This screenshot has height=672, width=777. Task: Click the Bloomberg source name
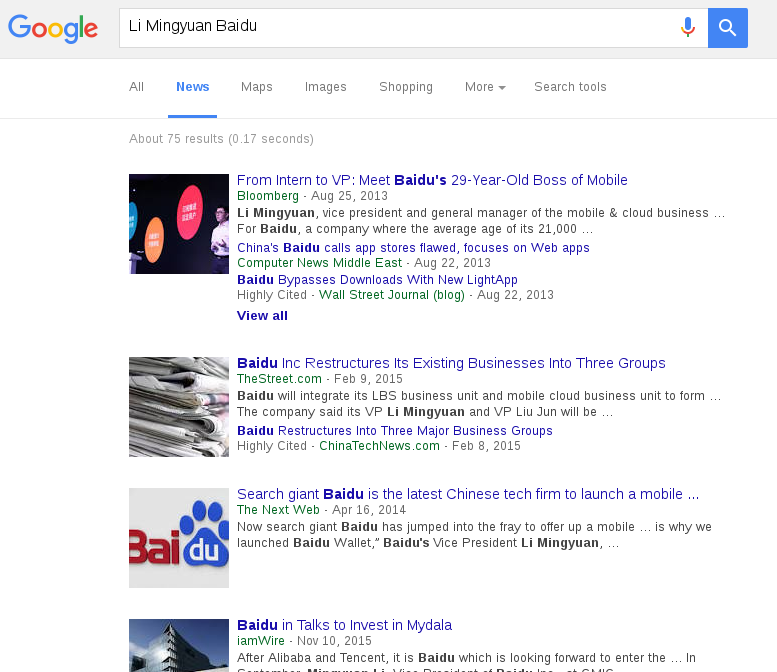(268, 196)
